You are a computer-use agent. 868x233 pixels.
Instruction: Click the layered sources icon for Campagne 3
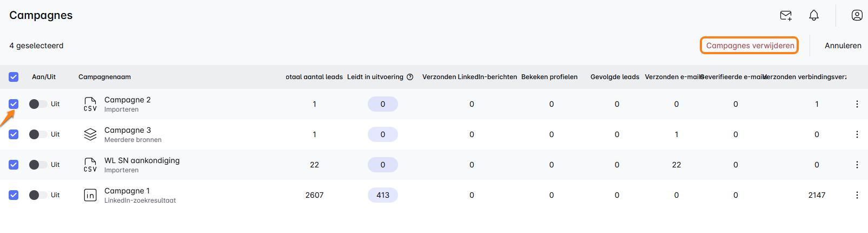point(90,134)
